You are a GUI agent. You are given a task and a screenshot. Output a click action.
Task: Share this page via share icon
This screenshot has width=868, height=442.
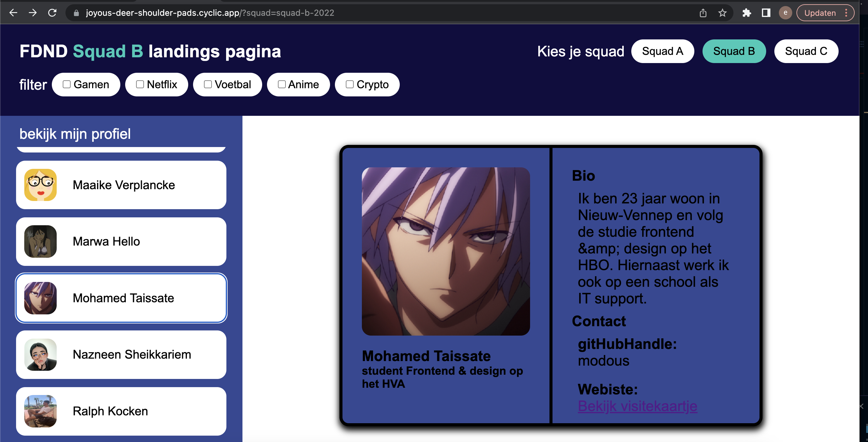pos(703,13)
